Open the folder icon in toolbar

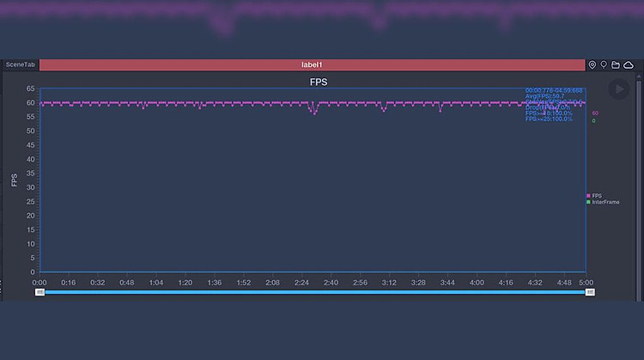point(616,64)
